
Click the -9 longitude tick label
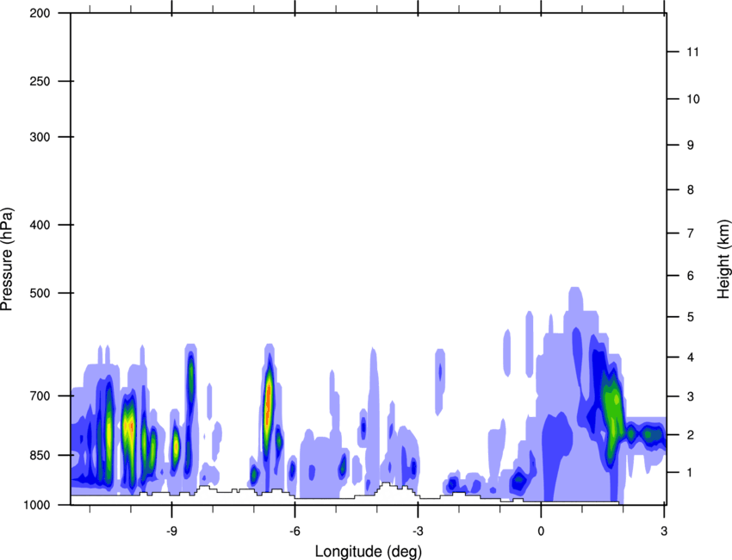(171, 531)
